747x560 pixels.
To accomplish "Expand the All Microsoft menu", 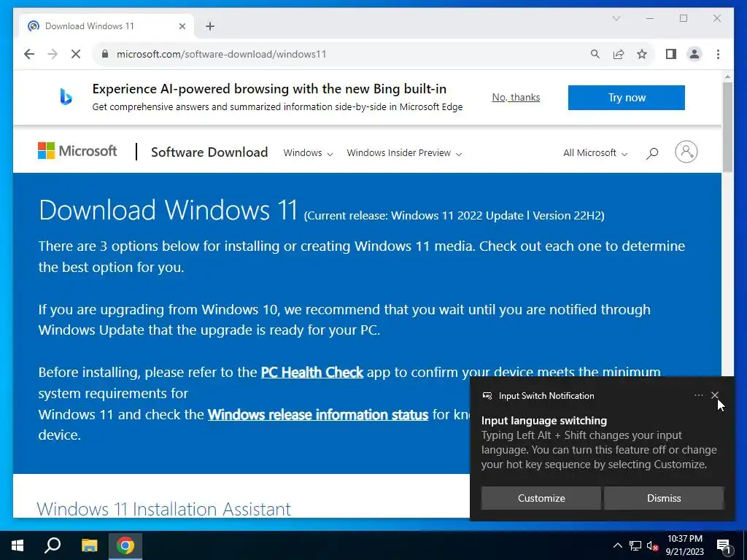I will (x=595, y=153).
